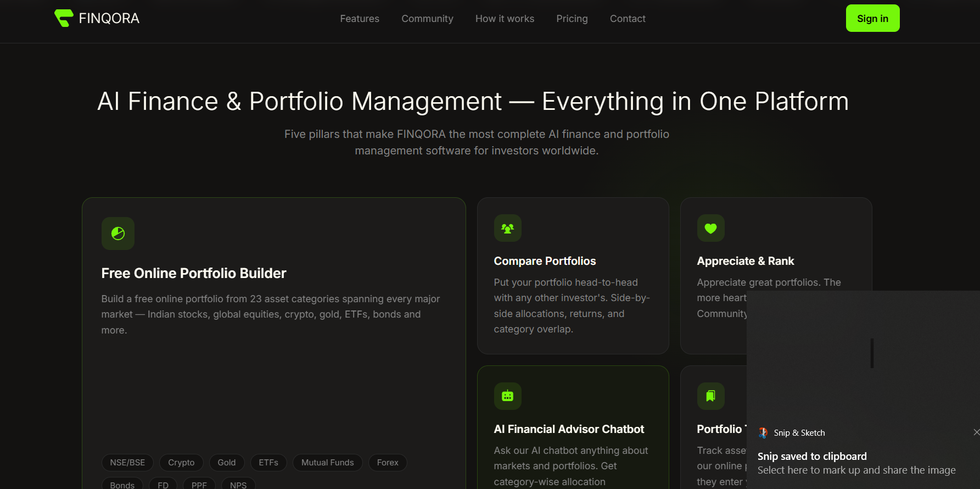Select the ETFs asset tag
The height and width of the screenshot is (489, 980).
point(268,463)
